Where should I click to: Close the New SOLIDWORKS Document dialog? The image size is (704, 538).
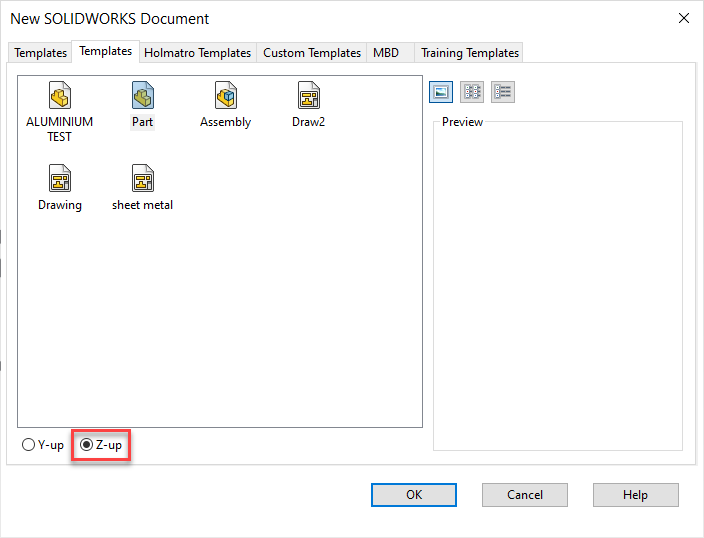pyautogui.click(x=684, y=18)
